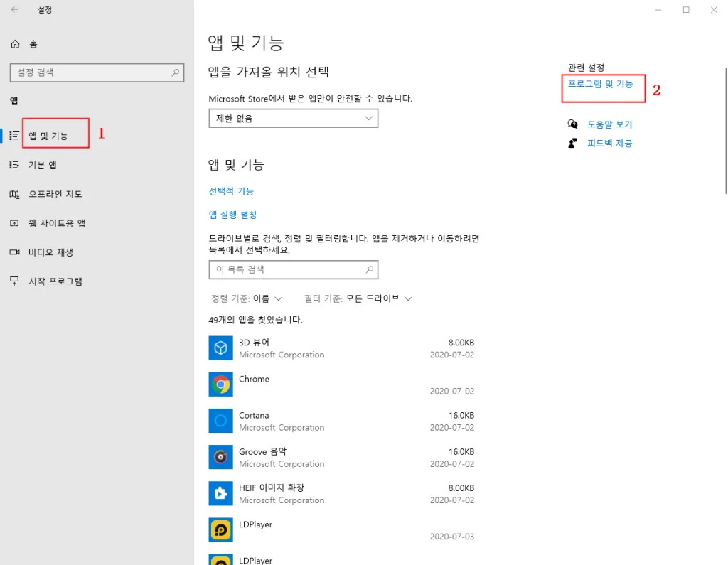The image size is (728, 565).
Task: Click the 시작 프로그램 sidebar icon
Action: [x=14, y=281]
